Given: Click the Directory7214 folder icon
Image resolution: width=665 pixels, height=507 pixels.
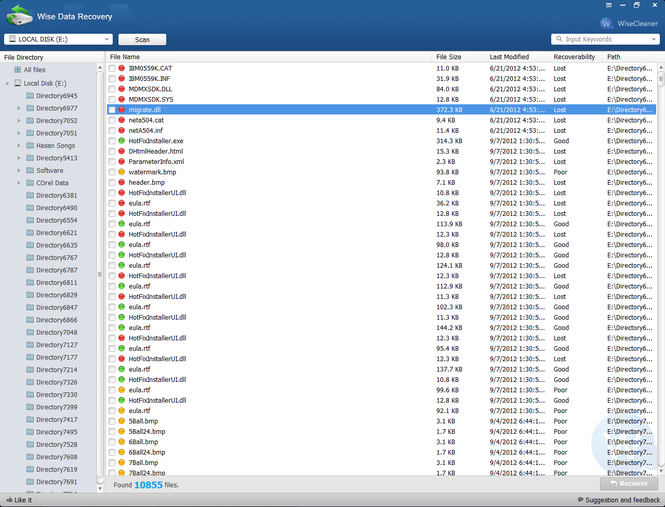Looking at the screenshot, I should [30, 370].
